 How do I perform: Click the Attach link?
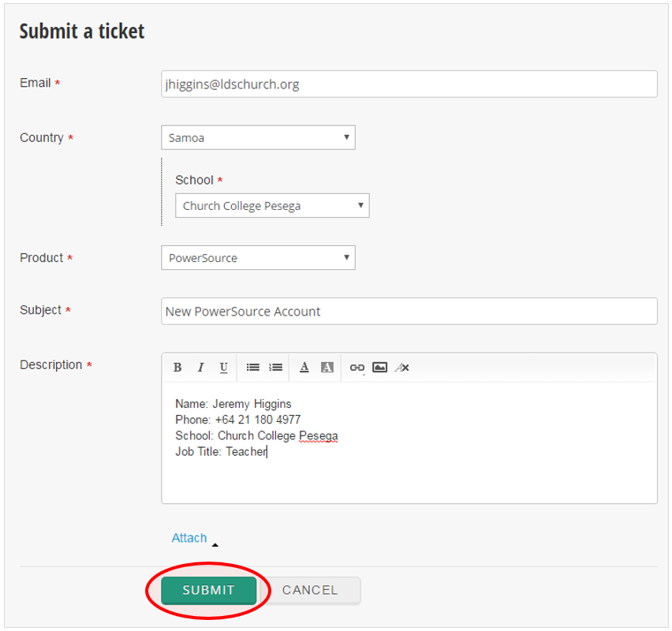point(189,538)
